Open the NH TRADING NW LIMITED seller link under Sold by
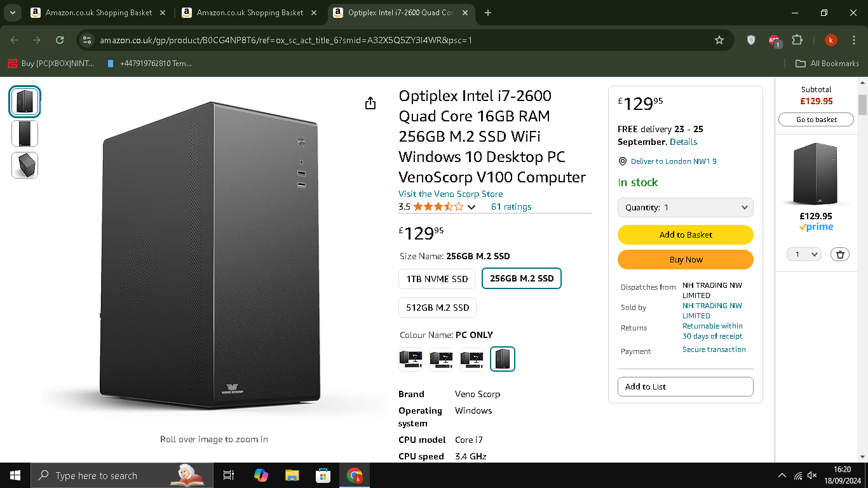 click(712, 311)
